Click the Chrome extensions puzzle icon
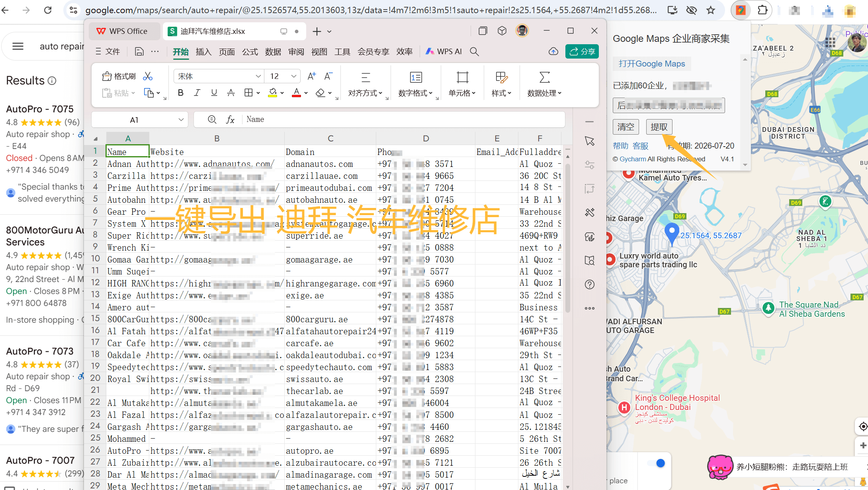The width and height of the screenshot is (868, 490). (x=762, y=10)
